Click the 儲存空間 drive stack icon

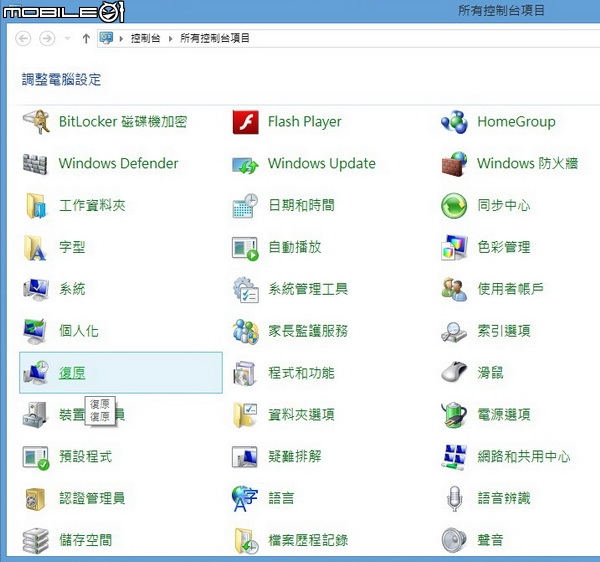point(36,541)
